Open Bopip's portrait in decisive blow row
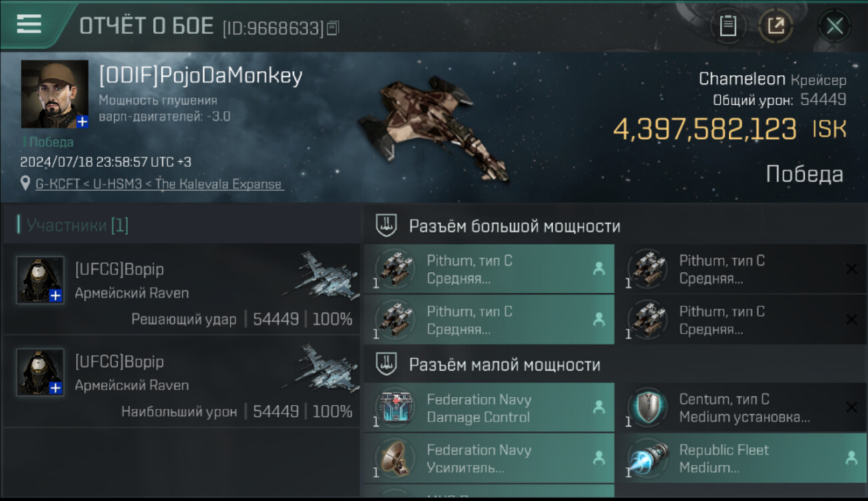The width and height of the screenshot is (868, 501). coord(40,280)
